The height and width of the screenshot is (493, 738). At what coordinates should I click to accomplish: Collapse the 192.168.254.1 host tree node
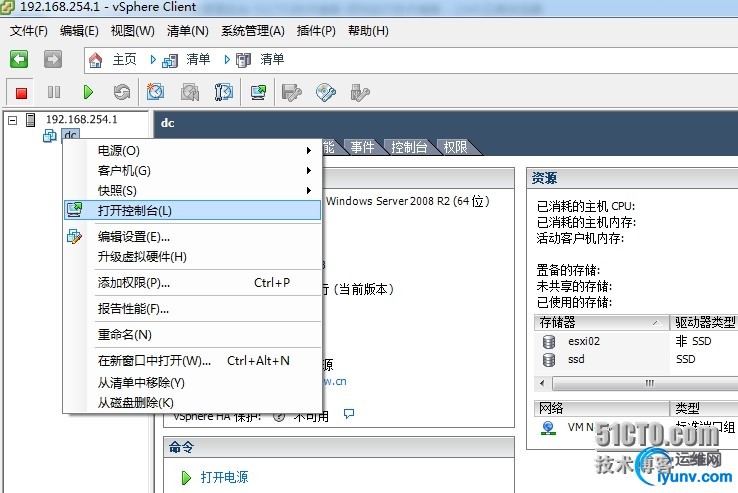(13, 120)
